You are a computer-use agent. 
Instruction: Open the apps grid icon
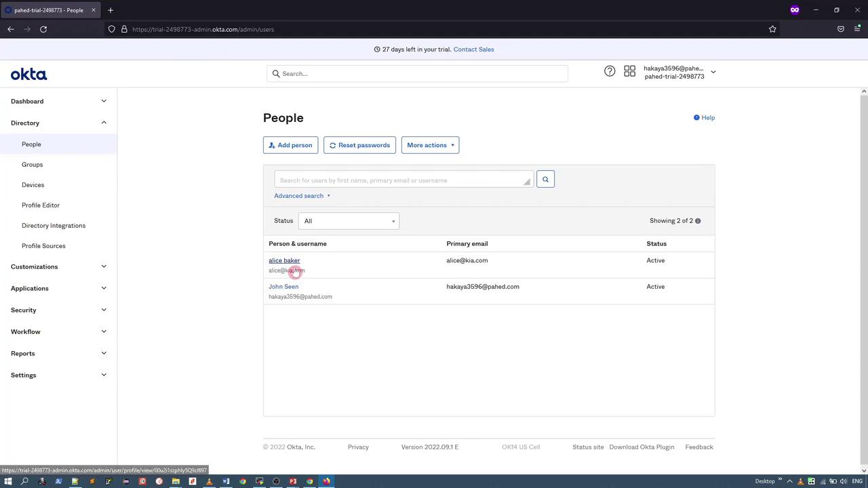[629, 71]
